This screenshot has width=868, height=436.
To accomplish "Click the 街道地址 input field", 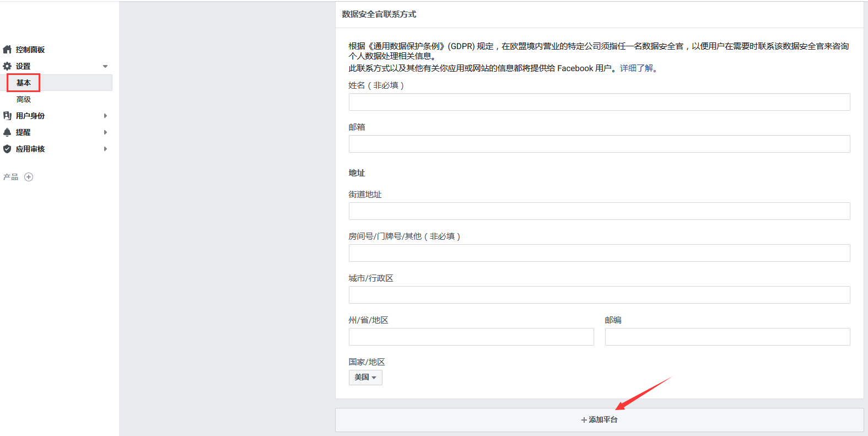I will (599, 211).
